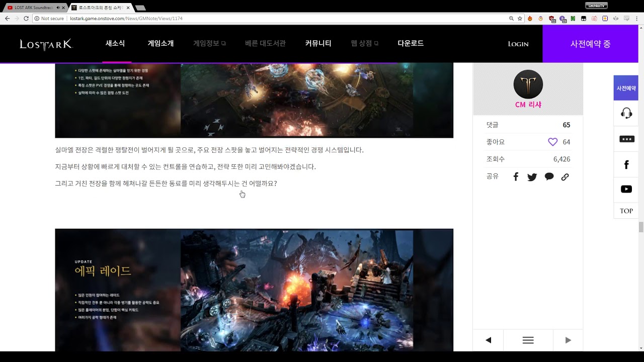Screen dimensions: 644x362
Task: Click the browser back arrow
Action: 7,18
